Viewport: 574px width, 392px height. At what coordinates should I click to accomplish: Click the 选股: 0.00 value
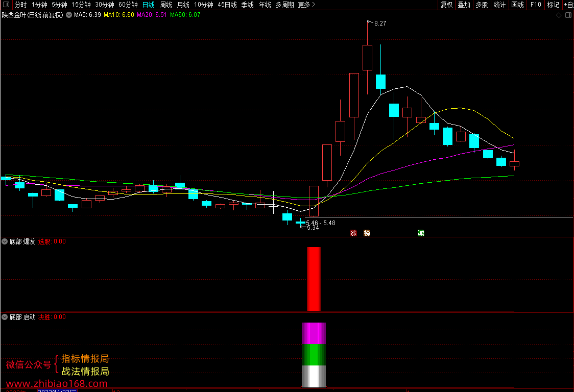(x=52, y=241)
